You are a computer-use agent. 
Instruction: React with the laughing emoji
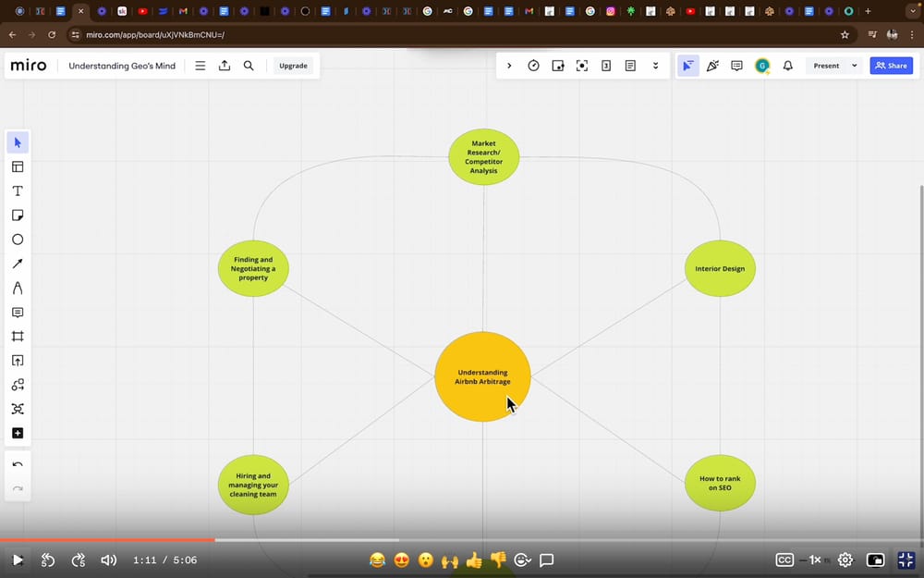tap(378, 560)
